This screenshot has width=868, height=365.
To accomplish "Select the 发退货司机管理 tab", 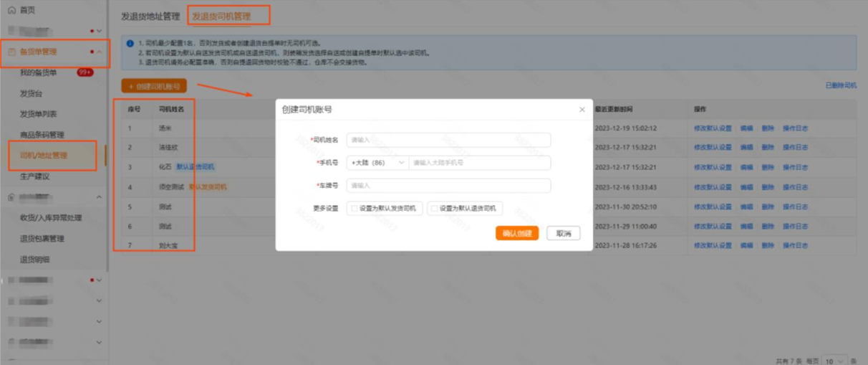I will click(x=221, y=16).
